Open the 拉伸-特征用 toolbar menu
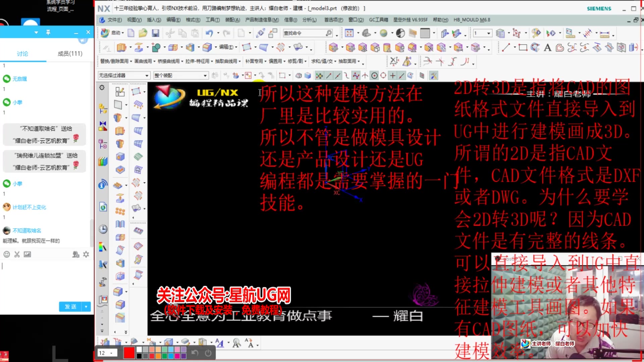The image size is (644, 362). (197, 61)
